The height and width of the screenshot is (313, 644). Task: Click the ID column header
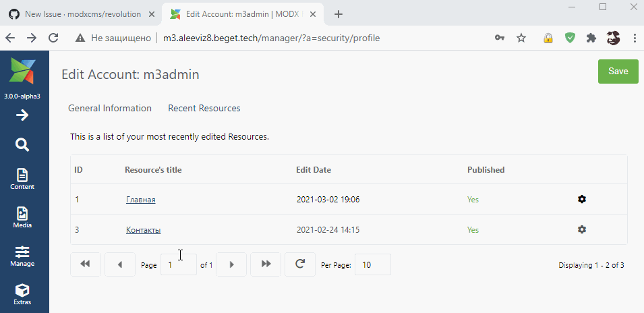coord(78,169)
